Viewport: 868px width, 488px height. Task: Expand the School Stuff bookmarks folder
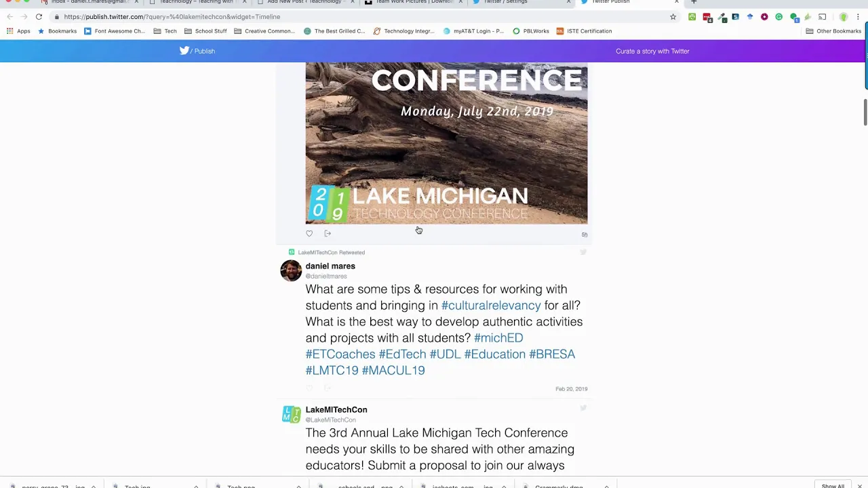tap(205, 31)
